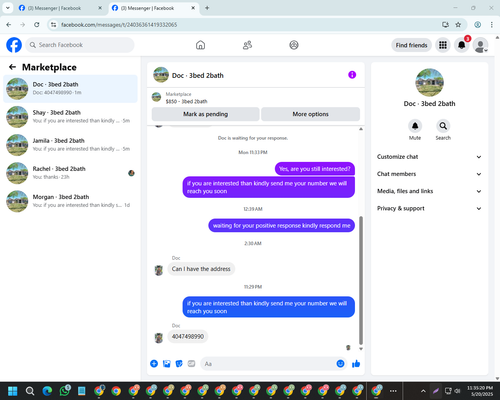Open Chrome three-dot menu
500x400 pixels.
tap(491, 25)
